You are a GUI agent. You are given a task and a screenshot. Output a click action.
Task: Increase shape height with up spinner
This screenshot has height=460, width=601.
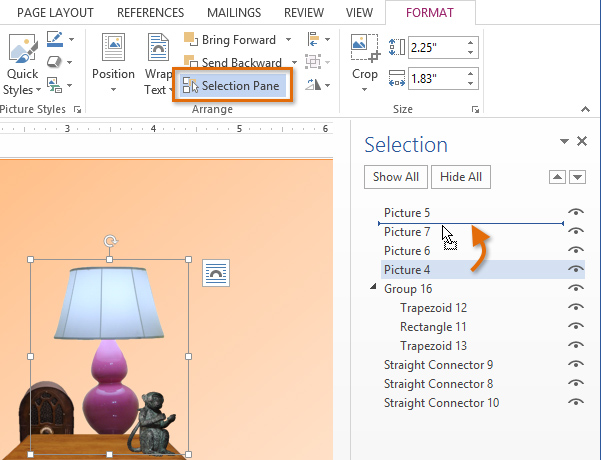(471, 42)
